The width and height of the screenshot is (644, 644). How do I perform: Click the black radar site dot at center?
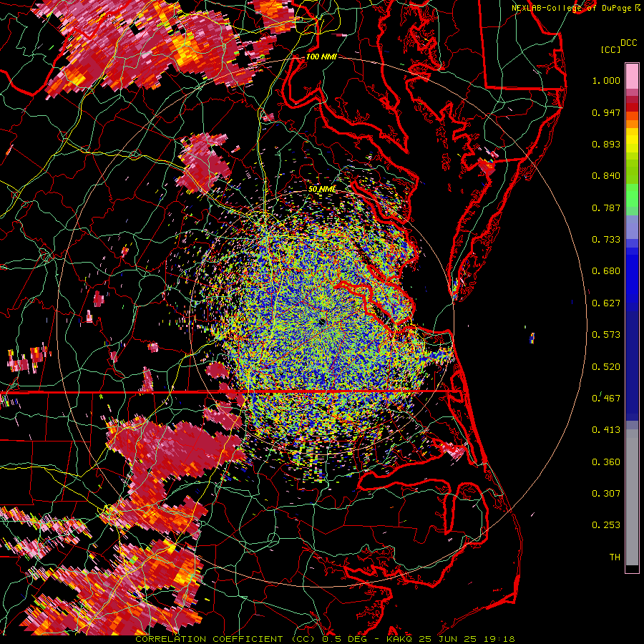click(x=321, y=323)
